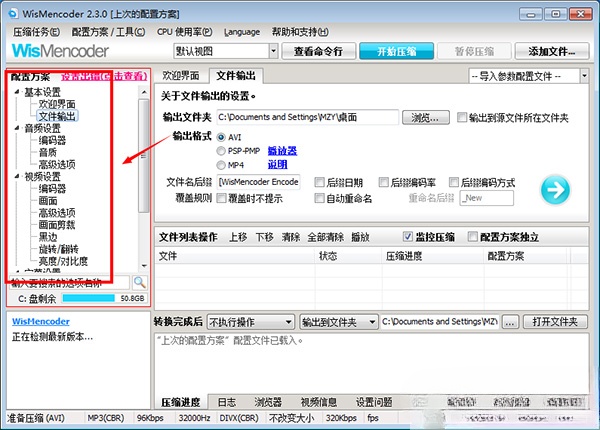Open the 配置方案/工具 menu
Image resolution: width=600 pixels, height=430 pixels.
tap(108, 32)
